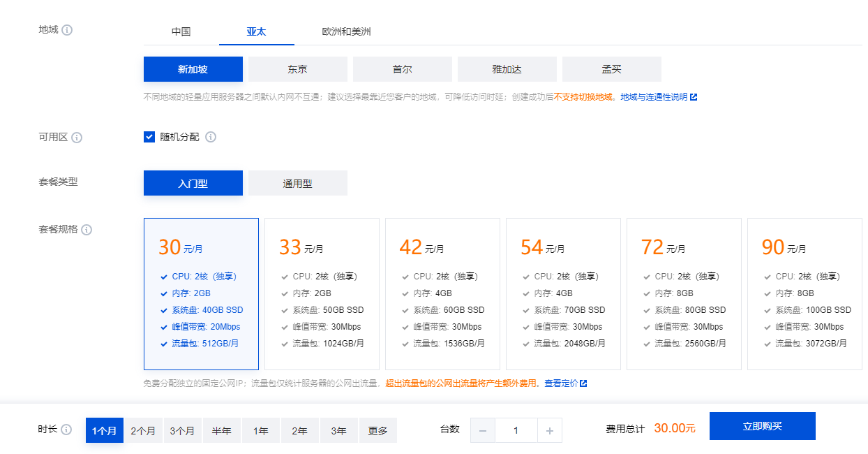This screenshot has height=454, width=868.
Task: Select the 42 元/月 package card
Action: pos(442,293)
